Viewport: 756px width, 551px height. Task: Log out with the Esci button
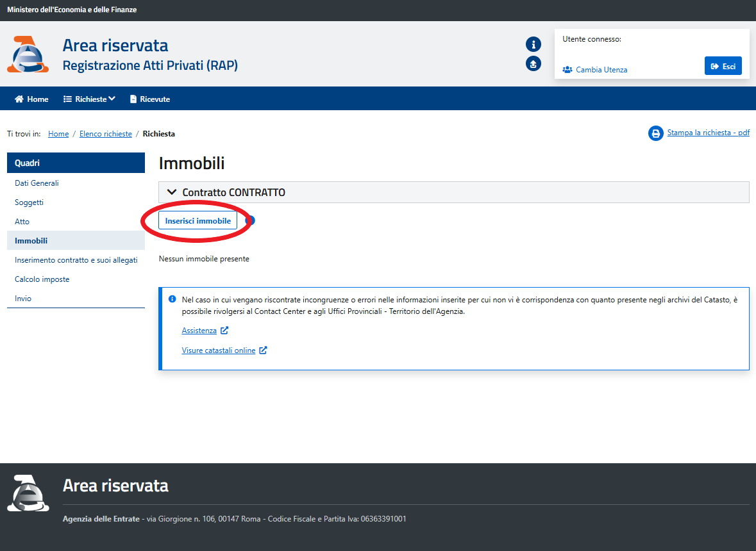tap(723, 66)
